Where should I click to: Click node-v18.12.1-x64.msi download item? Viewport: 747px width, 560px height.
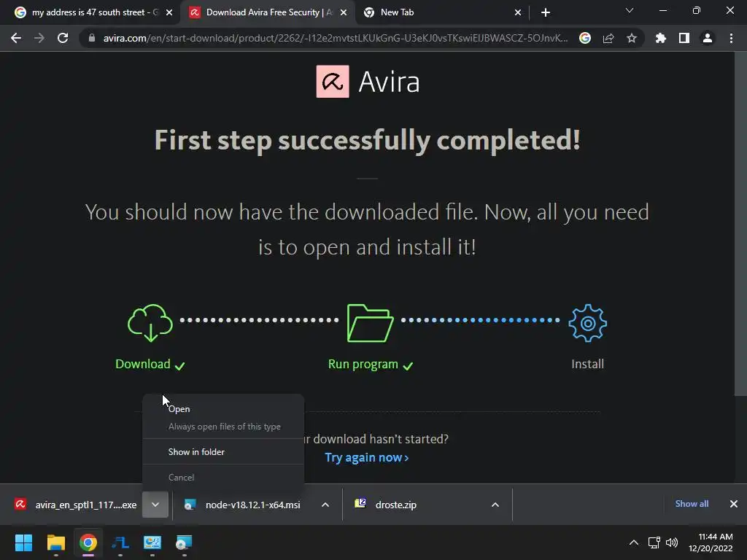(243, 505)
